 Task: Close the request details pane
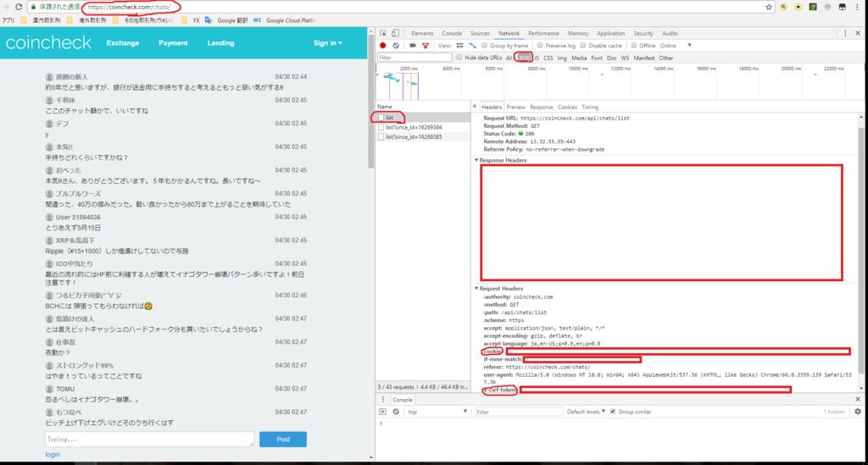click(x=475, y=106)
